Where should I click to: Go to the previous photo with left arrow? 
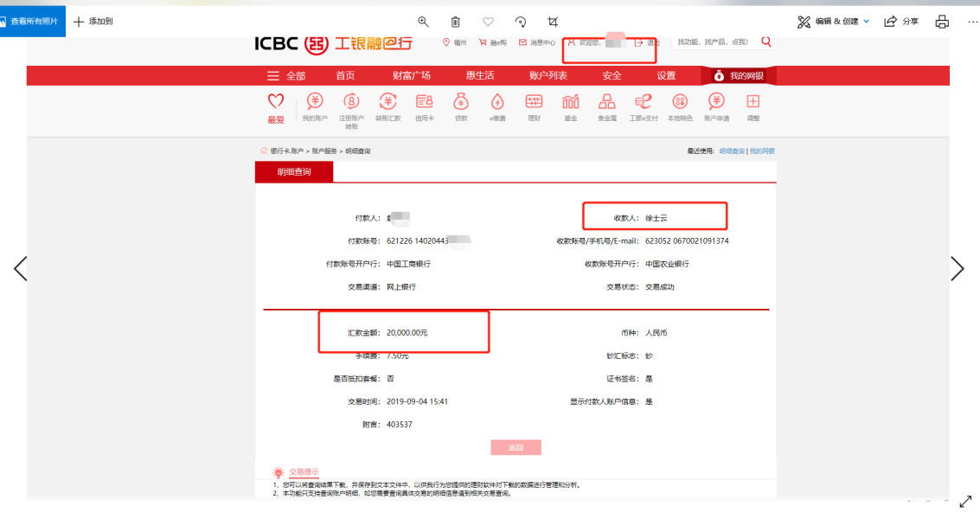coord(21,269)
